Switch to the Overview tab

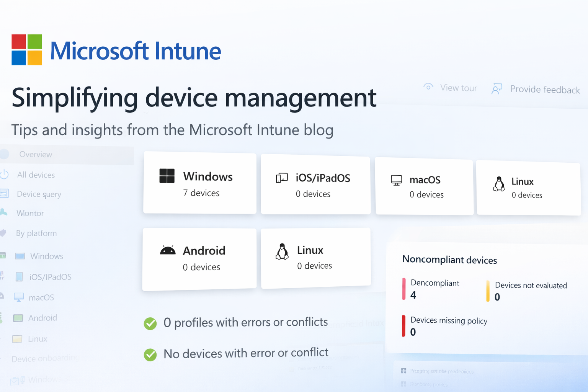click(35, 154)
